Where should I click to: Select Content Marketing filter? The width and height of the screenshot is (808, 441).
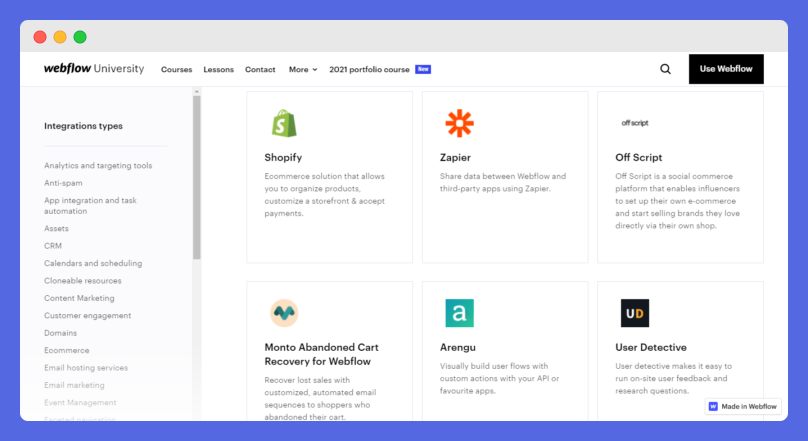click(x=79, y=298)
